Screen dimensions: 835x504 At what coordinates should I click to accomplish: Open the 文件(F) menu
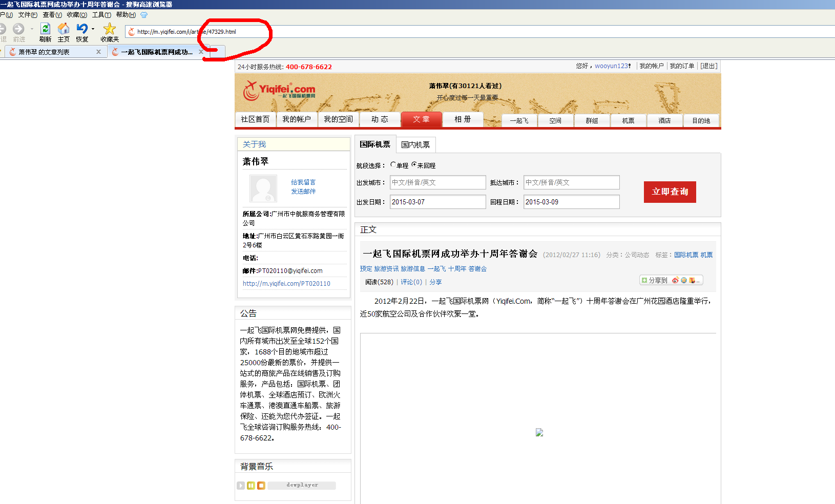click(x=28, y=15)
